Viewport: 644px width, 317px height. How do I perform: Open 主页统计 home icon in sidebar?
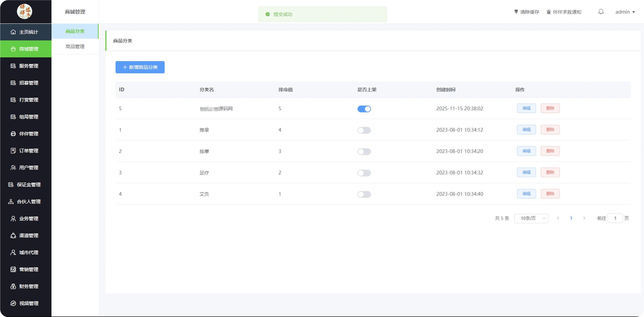pos(13,32)
